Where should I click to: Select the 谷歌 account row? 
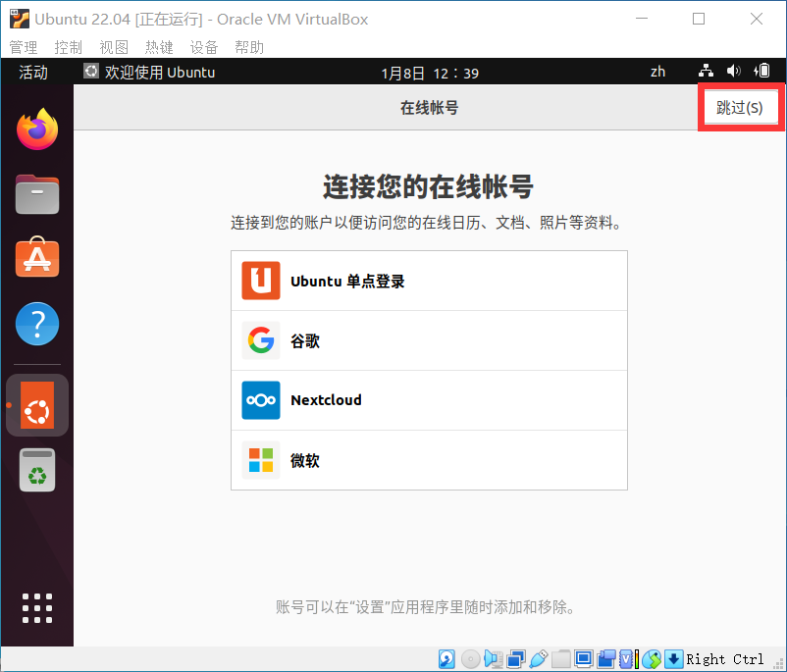click(429, 340)
